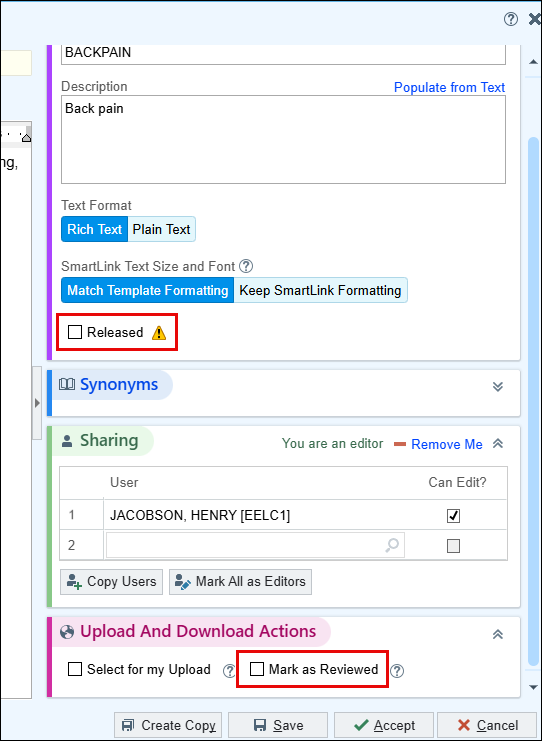Image resolution: width=542 pixels, height=741 pixels.
Task: Cancel the editor dialog
Action: 487,725
